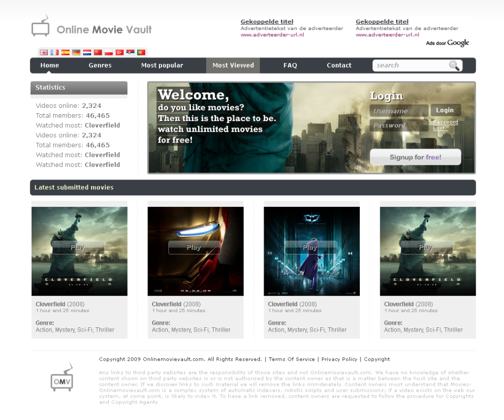
Task: Choose the Serbian flag language icon
Action: (130, 53)
